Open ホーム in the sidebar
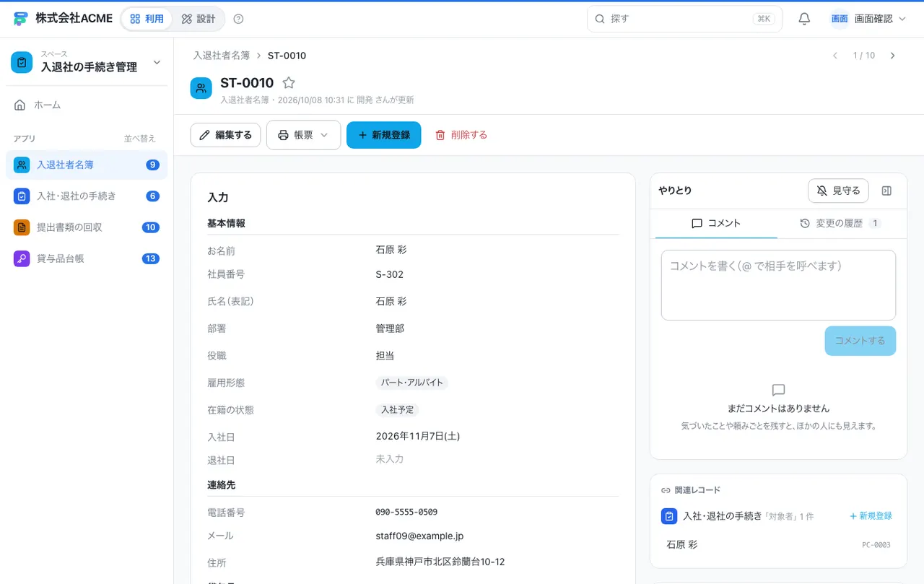The image size is (924, 584). (87, 105)
